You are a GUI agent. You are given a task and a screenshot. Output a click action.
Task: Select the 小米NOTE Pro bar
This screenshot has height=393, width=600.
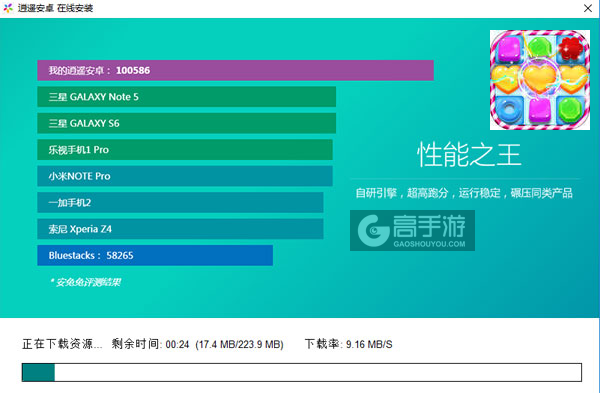pos(185,176)
